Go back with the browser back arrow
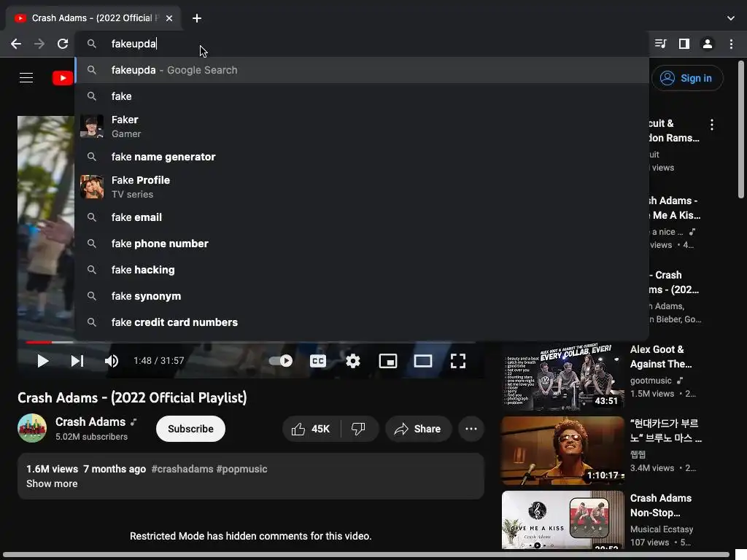 [x=16, y=44]
